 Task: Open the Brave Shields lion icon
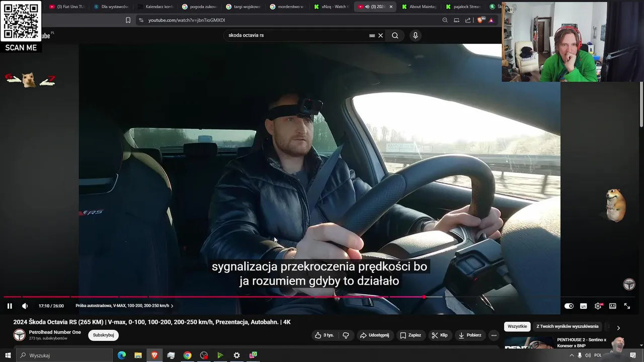pyautogui.click(x=480, y=20)
